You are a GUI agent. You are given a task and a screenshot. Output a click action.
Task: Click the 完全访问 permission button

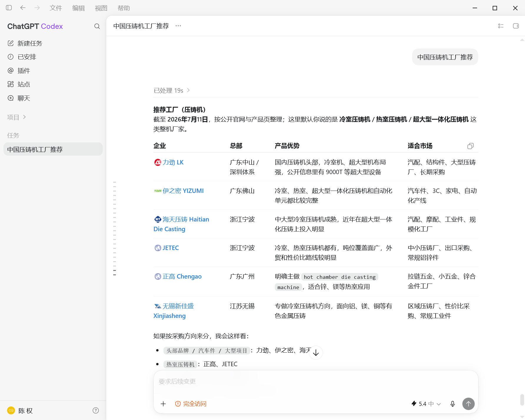pos(191,404)
